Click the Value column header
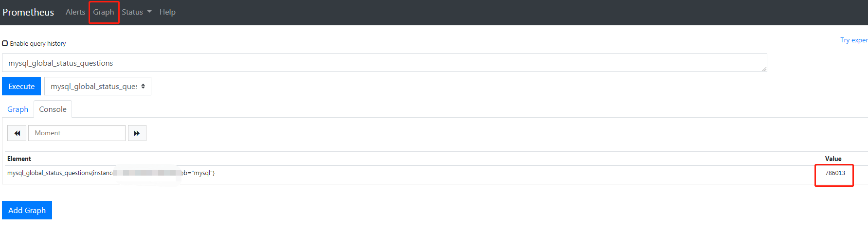The image size is (868, 233). pos(833,159)
